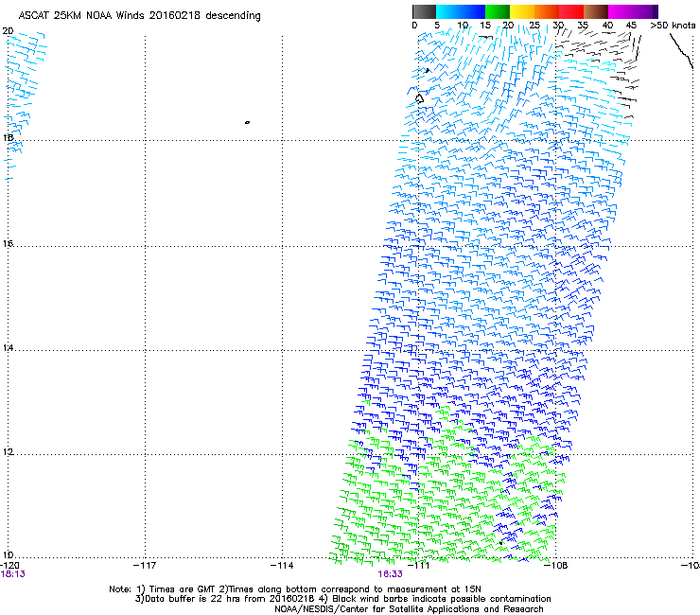This screenshot has width=700, height=615.
Task: Click the purple '18:13' swath time
Action: point(13,574)
